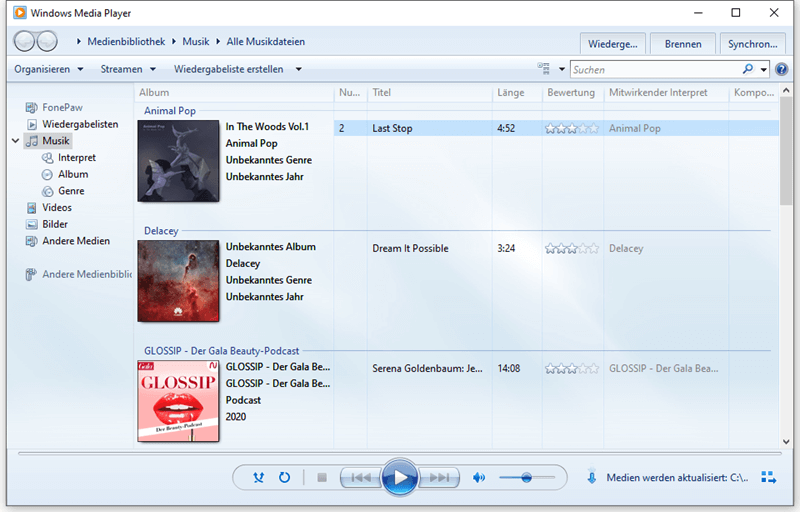Open the Wiederge... tab
This screenshot has width=800, height=512.
coord(613,44)
